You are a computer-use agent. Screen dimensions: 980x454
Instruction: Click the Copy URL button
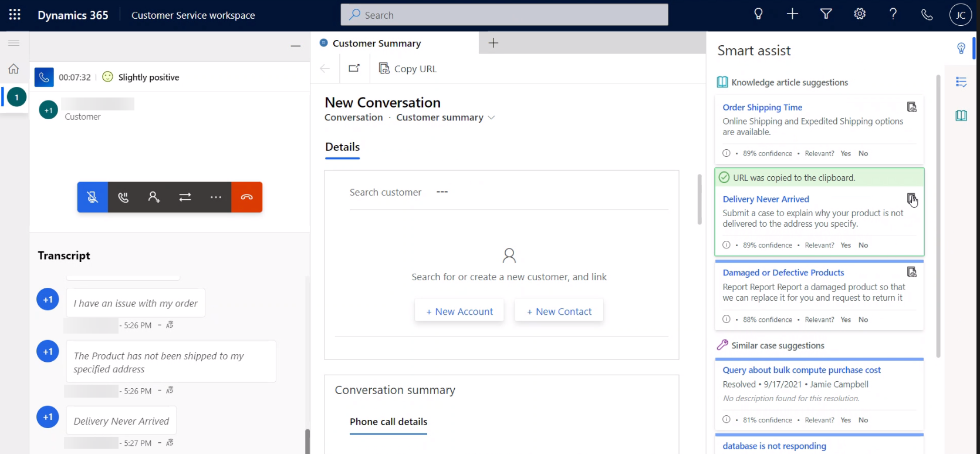[408, 69]
